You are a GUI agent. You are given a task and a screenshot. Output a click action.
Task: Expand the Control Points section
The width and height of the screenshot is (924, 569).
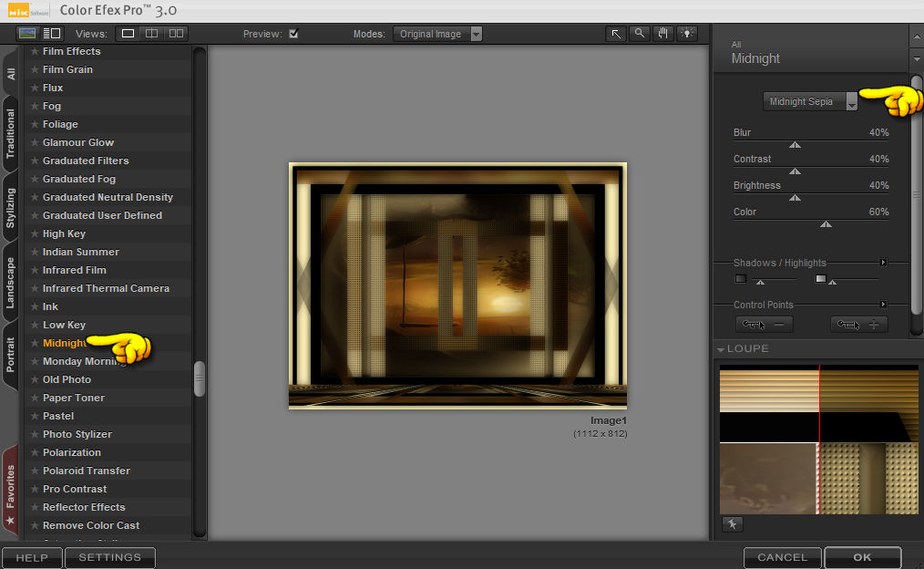[x=883, y=305]
